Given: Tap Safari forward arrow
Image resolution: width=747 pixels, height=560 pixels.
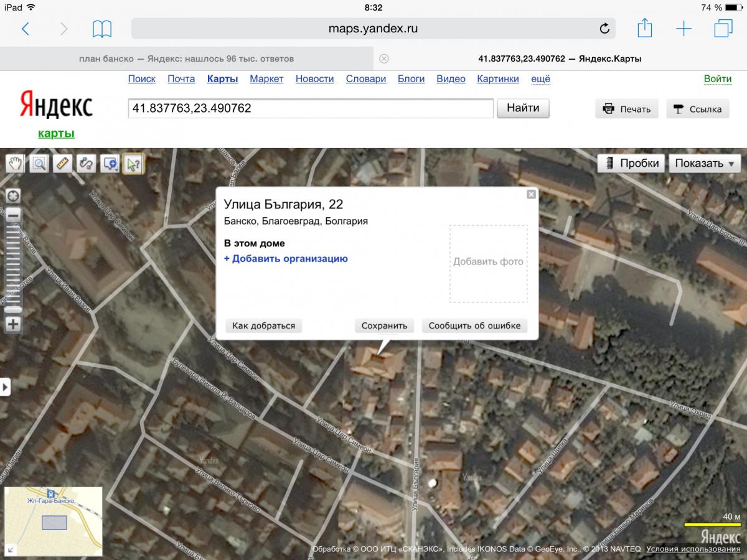Looking at the screenshot, I should point(63,29).
